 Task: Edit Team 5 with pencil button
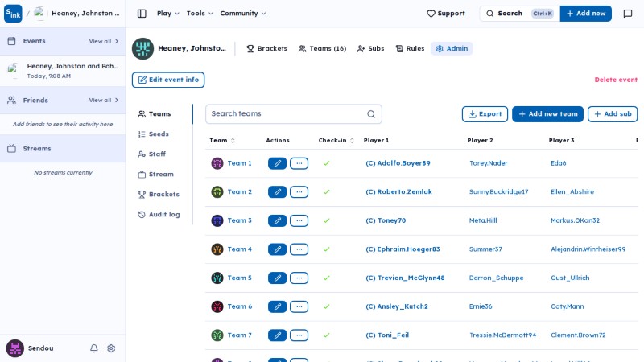coord(277,278)
